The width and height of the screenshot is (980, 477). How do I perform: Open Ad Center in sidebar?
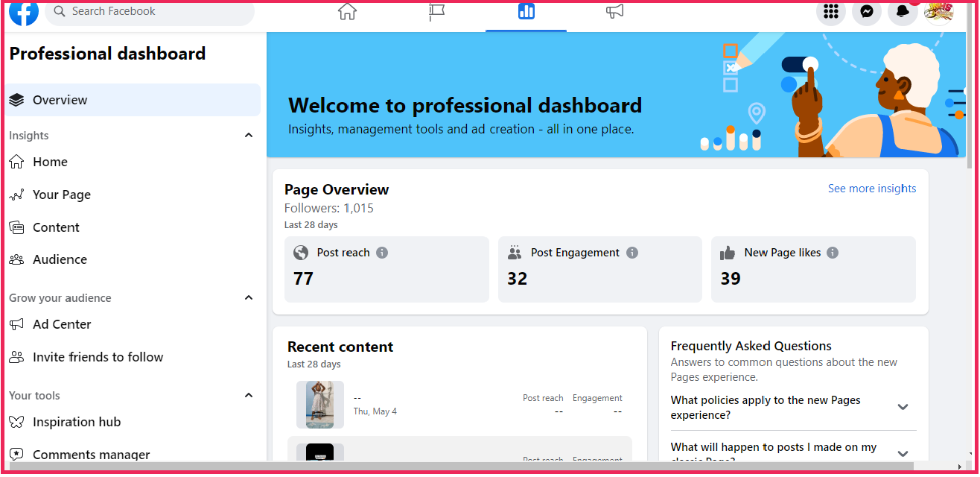click(133, 324)
